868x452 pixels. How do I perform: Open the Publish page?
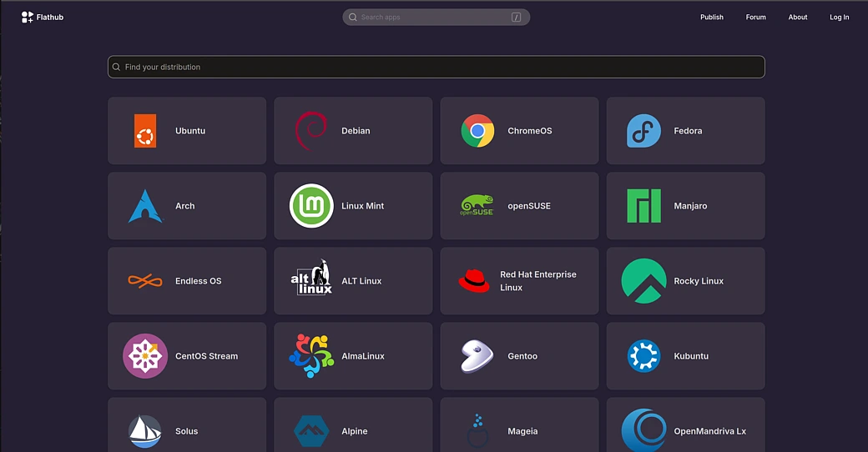pyautogui.click(x=711, y=18)
